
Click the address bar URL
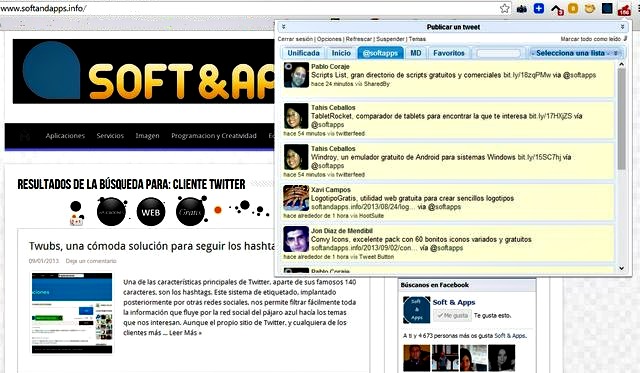tap(43, 8)
